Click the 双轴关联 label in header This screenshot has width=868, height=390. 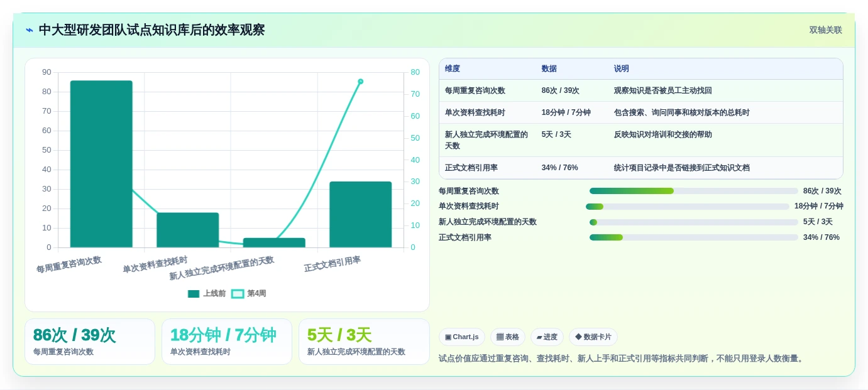[825, 30]
